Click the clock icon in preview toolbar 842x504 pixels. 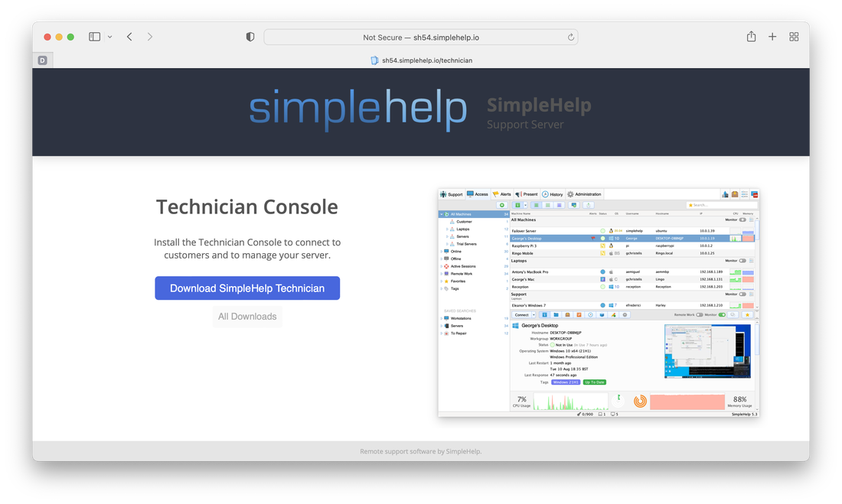590,315
